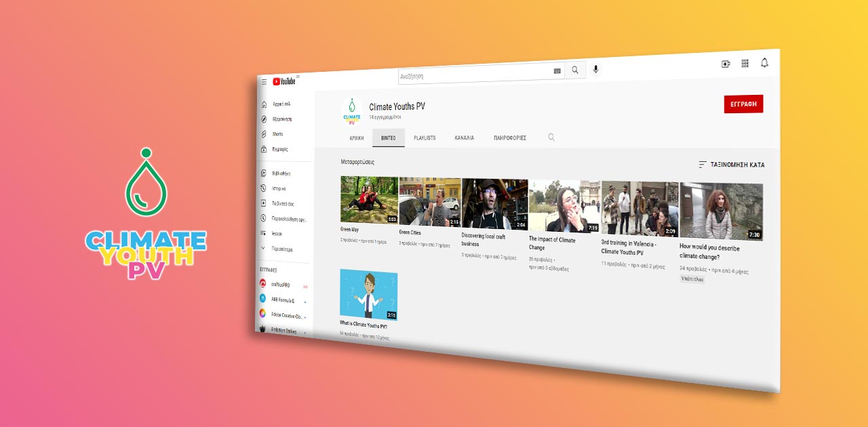Click the red ΕΓΓΡΑΦΗ subscribe button
Image resolution: width=868 pixels, height=427 pixels.
pos(744,104)
